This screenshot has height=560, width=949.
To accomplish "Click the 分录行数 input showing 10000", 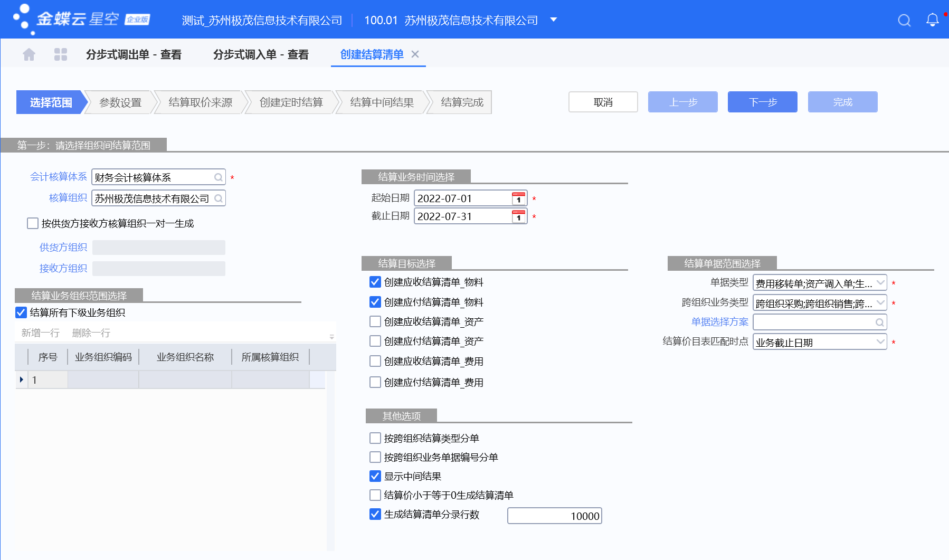I will coord(555,516).
